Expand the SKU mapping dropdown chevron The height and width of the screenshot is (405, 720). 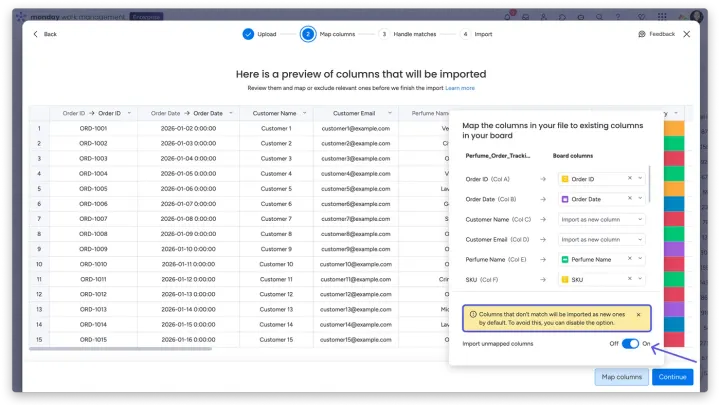click(640, 279)
